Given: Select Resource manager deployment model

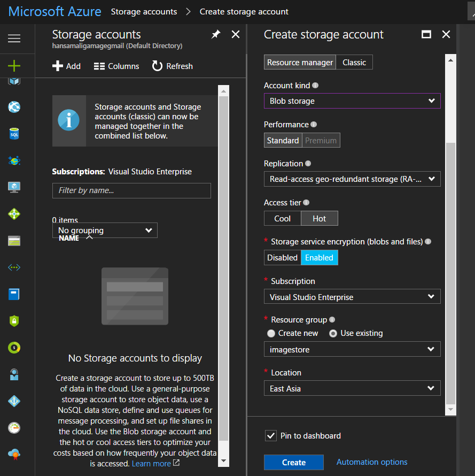Looking at the screenshot, I should (x=300, y=62).
